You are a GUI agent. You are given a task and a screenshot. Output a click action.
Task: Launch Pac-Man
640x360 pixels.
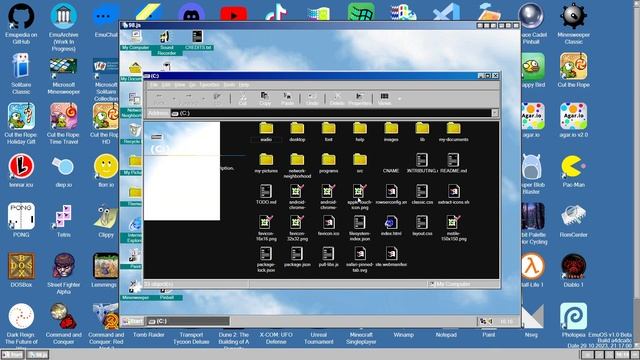tap(573, 171)
